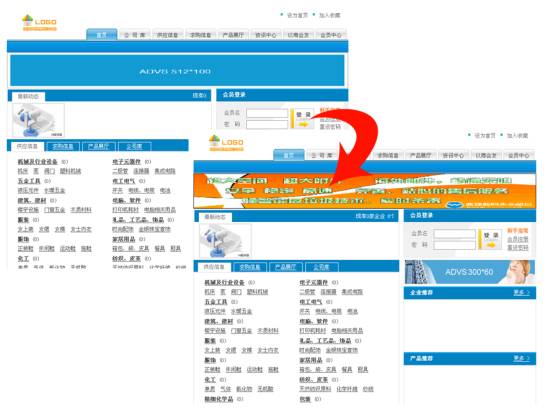Click 更多 link beside 企业推荐
The height and width of the screenshot is (410, 553).
click(x=521, y=293)
